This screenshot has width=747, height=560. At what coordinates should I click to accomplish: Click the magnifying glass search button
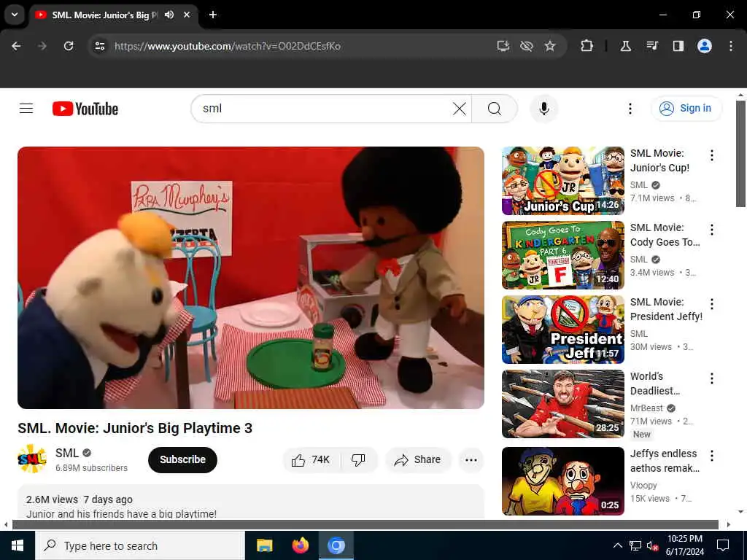495,109
